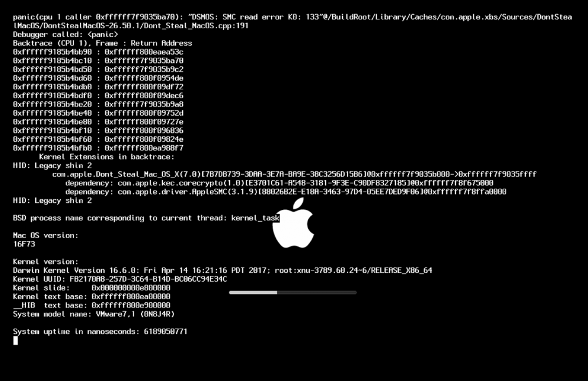This screenshot has height=381, width=588.
Task: Click the first 'HID: Legacy shim 2' line
Action: click(x=52, y=165)
